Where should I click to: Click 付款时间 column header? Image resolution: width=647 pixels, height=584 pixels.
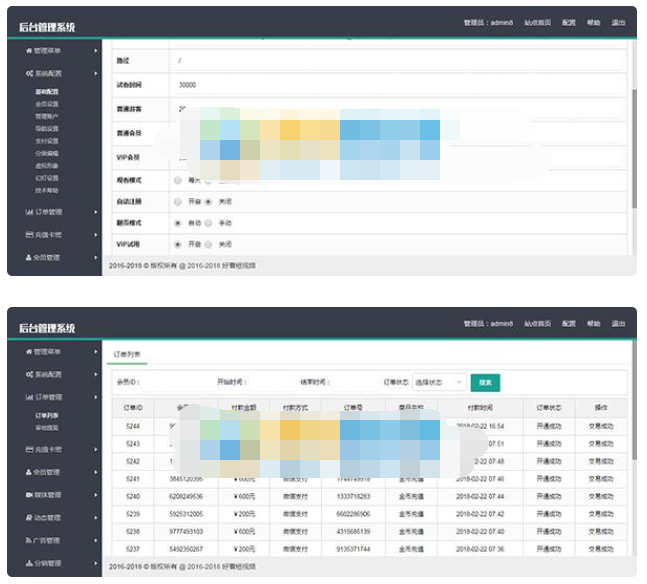[x=480, y=408]
